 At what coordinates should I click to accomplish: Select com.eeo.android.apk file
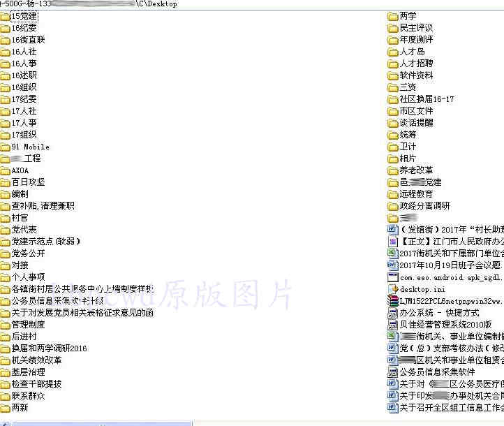coord(450,277)
